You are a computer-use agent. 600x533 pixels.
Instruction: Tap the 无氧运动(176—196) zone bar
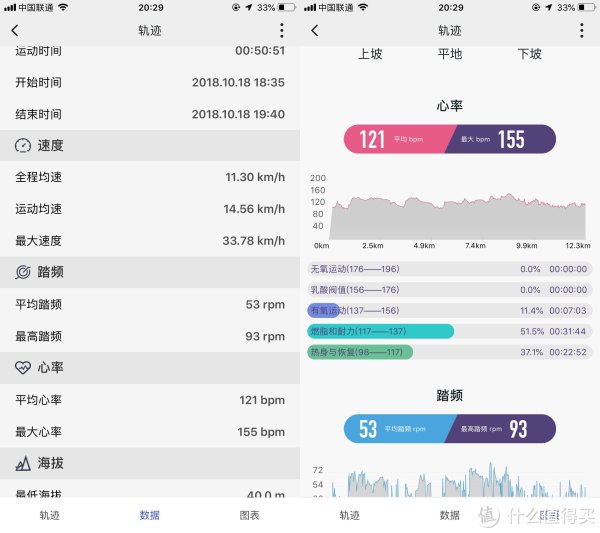tap(450, 269)
